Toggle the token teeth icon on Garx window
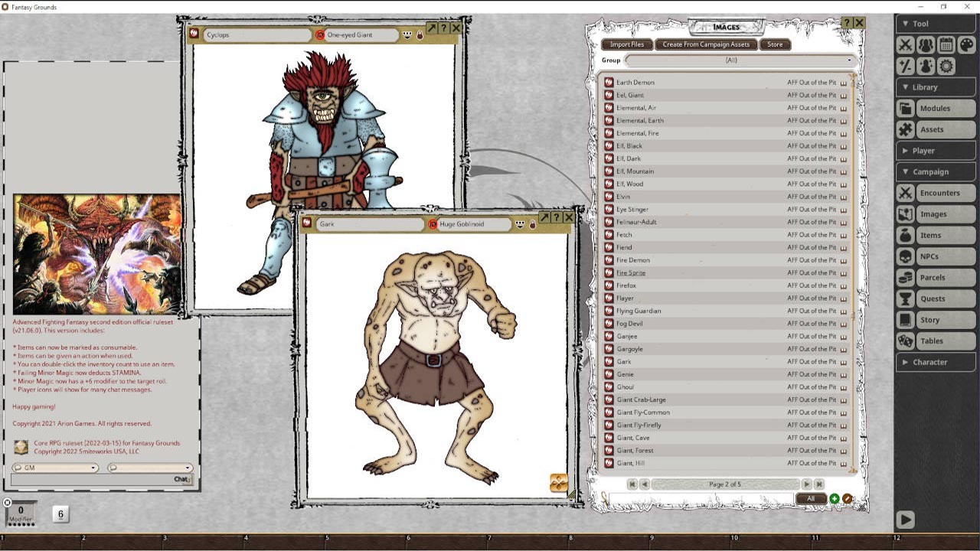 [x=519, y=224]
